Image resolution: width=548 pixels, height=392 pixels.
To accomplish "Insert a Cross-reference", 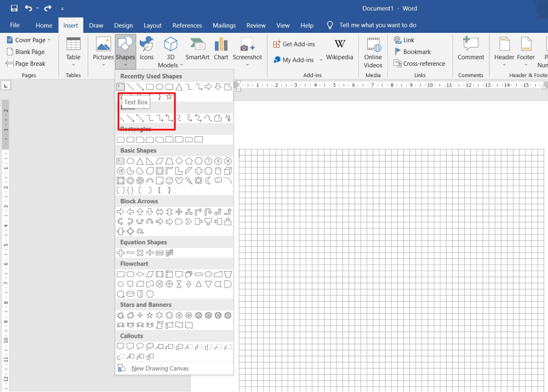I will tap(420, 64).
